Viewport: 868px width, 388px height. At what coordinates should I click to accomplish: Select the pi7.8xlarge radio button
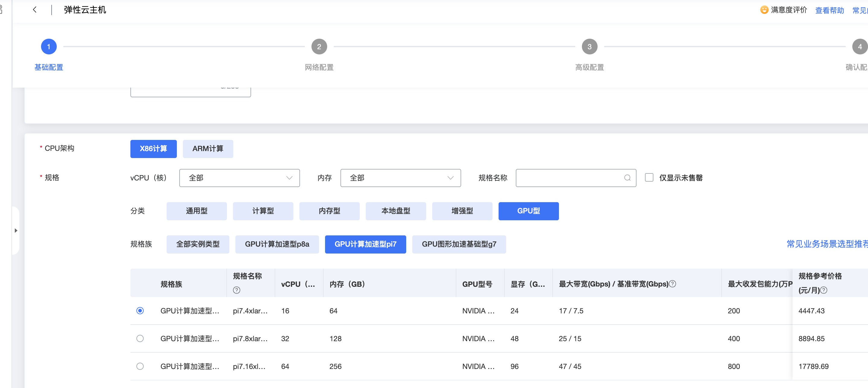(140, 338)
